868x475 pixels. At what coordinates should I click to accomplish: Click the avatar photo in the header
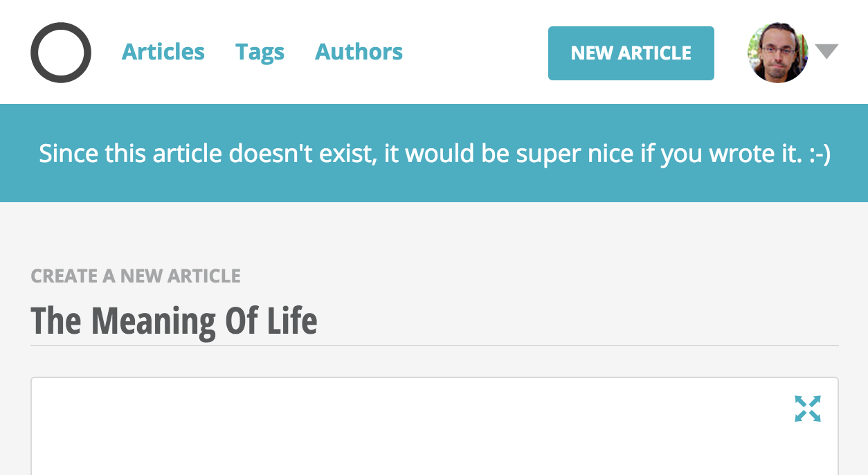[x=777, y=53]
